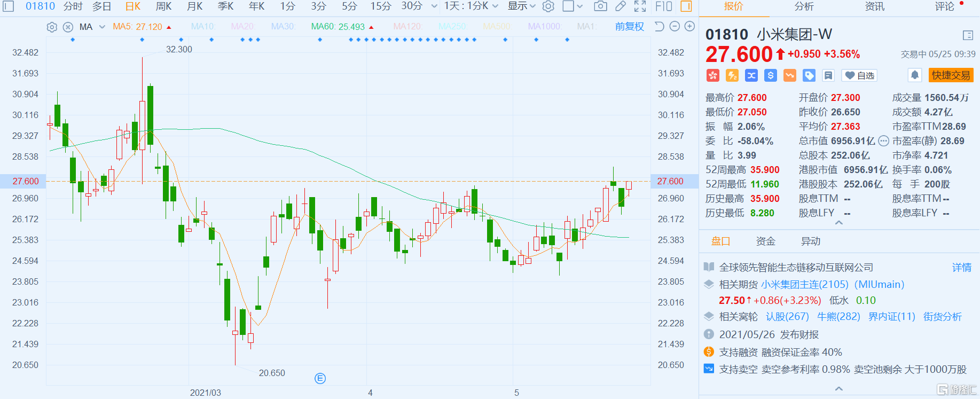Image resolution: width=980 pixels, height=399 pixels.
Task: Switch to 分时 intraday view
Action: (73, 6)
